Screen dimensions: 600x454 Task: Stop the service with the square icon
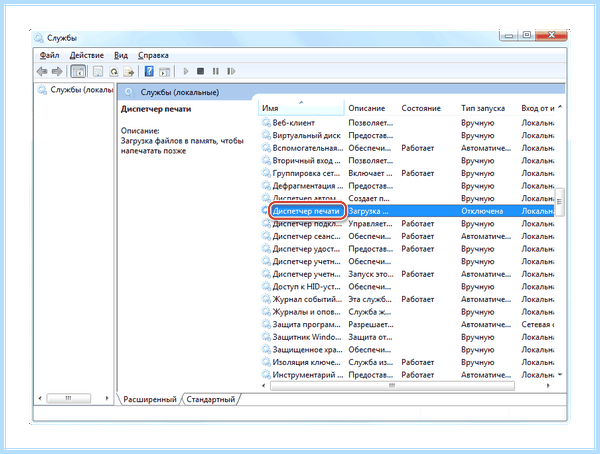coord(201,71)
